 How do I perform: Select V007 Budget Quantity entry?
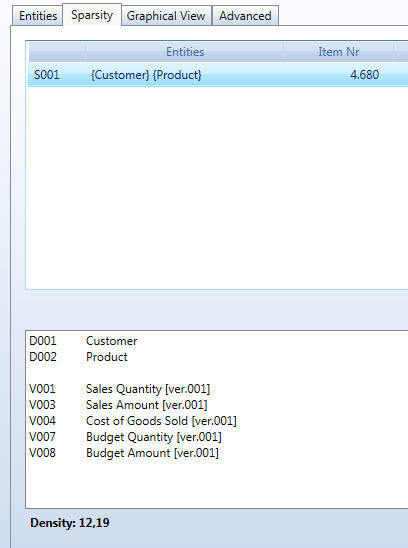click(x=125, y=437)
